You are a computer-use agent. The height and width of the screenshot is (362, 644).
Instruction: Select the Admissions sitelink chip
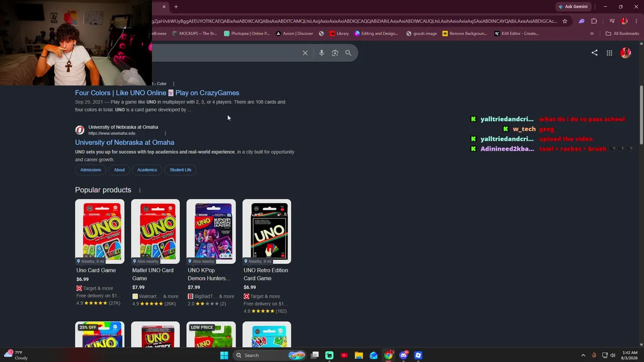(91, 170)
